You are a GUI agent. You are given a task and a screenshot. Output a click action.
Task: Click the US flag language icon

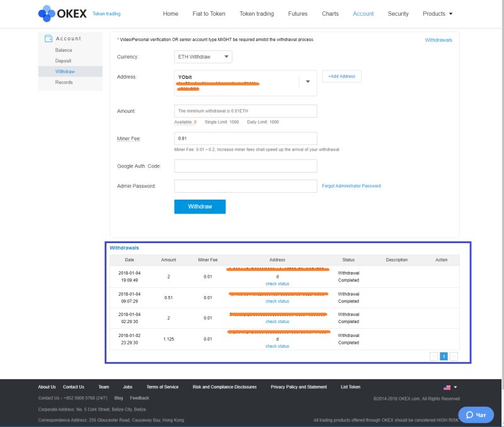447,387
